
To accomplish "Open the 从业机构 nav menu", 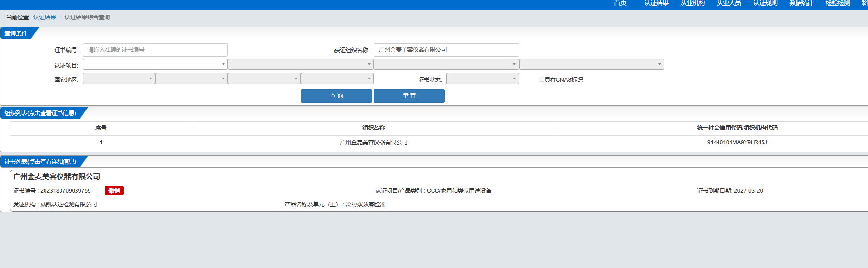I will 692,3.
